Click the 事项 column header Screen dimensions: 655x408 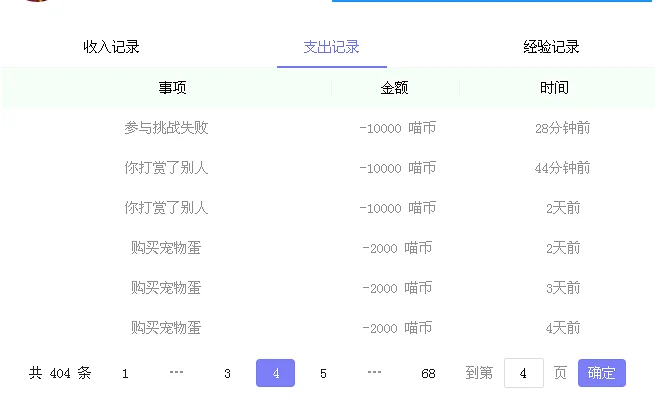click(x=172, y=88)
